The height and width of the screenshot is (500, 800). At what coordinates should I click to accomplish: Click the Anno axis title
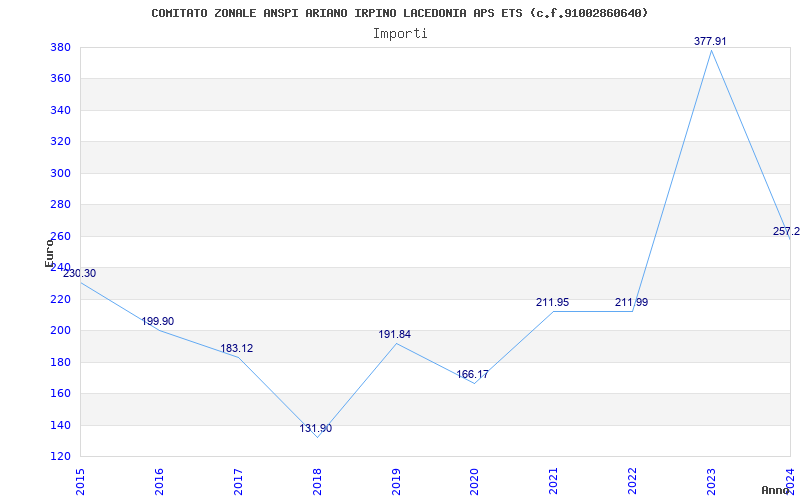click(776, 490)
